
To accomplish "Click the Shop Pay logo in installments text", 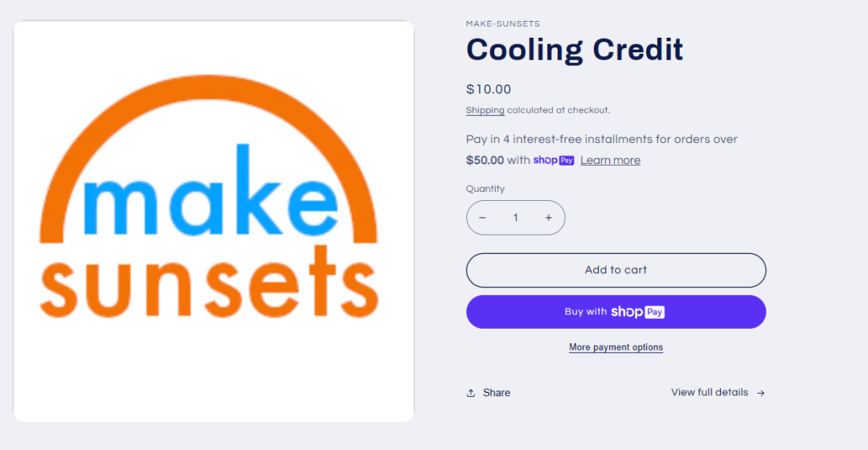I will 554,161.
